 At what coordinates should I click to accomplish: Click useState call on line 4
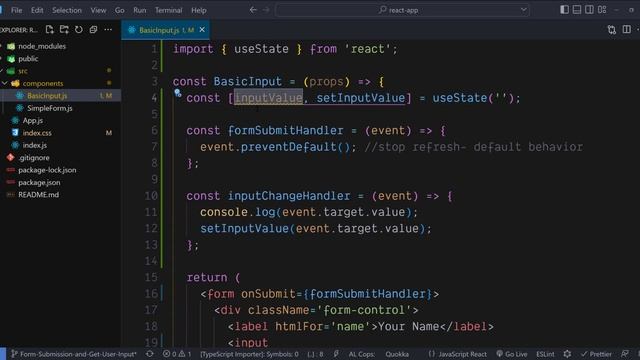[x=460, y=98]
